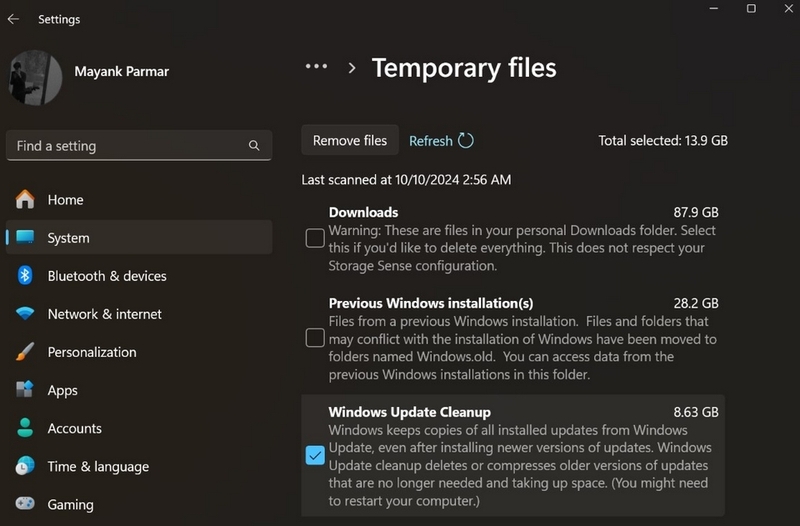
Task: Click the Gaming controller icon
Action: click(24, 504)
